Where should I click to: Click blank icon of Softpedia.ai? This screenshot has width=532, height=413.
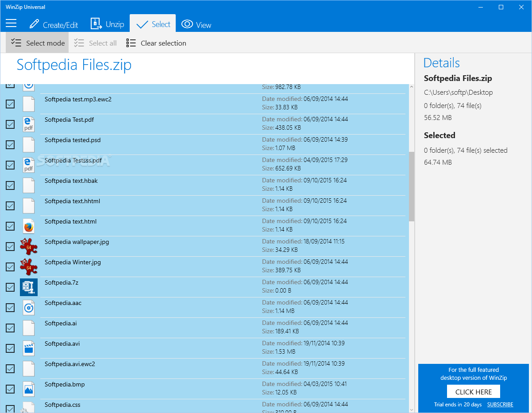(29, 328)
